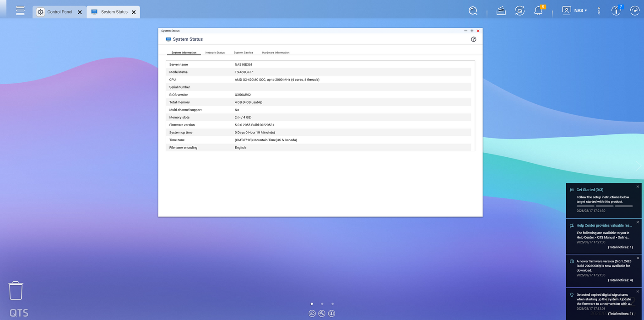Click the user account avatar icon
This screenshot has width=644, height=320.
click(x=566, y=11)
